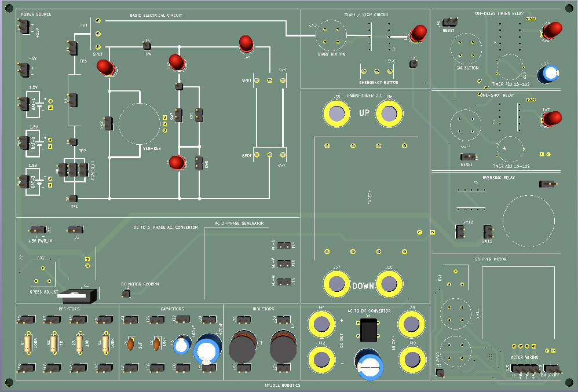Click the NYJOLE ROBOTICS text at the bottom of the board
Screen dimensions: 578x392
[283, 386]
